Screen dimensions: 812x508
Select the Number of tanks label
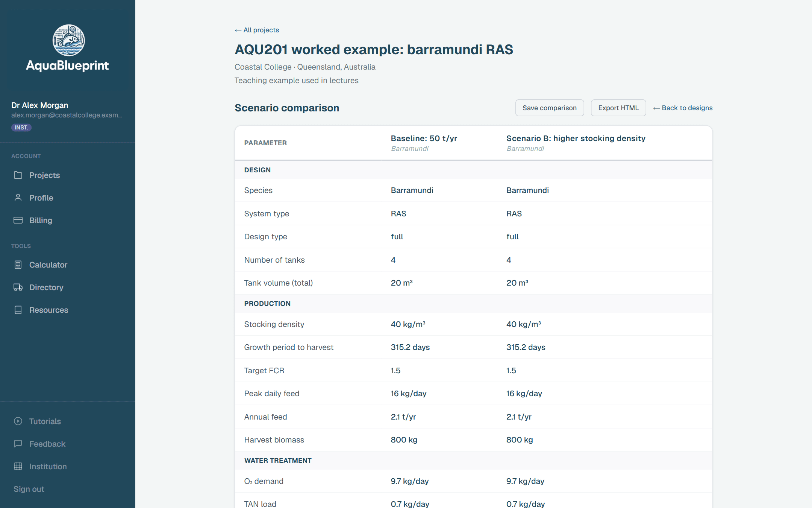(x=274, y=260)
